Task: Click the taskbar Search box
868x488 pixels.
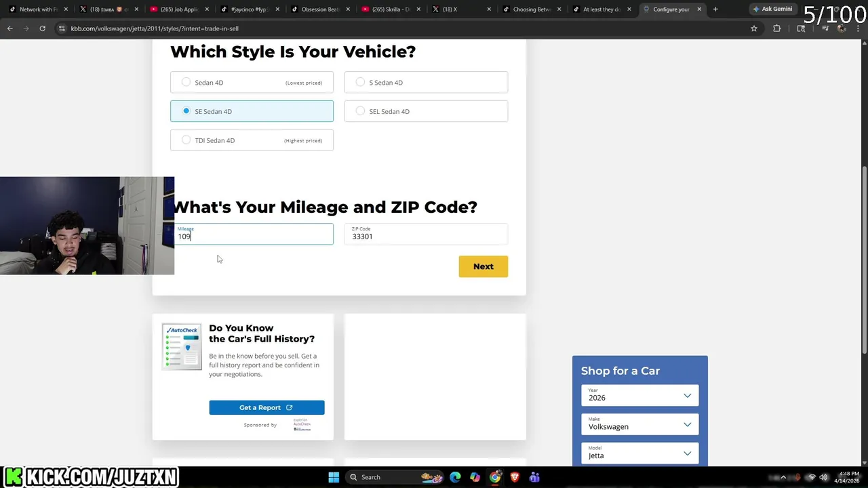Action: [397, 477]
